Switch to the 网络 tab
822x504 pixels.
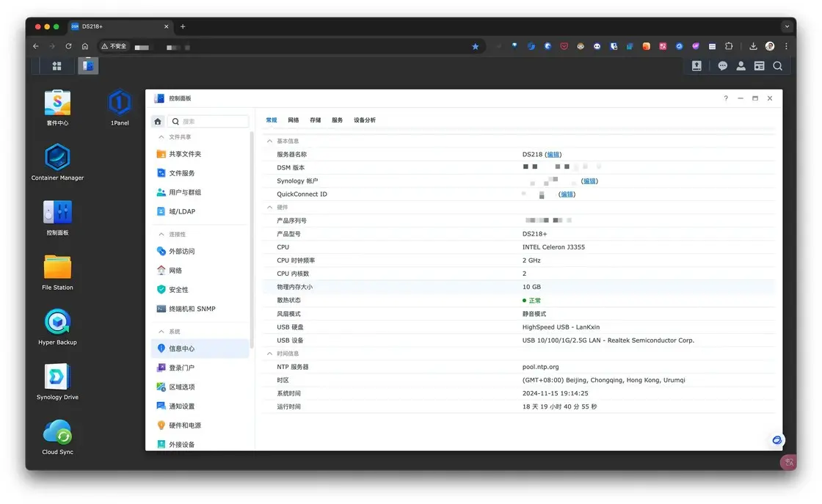point(293,120)
